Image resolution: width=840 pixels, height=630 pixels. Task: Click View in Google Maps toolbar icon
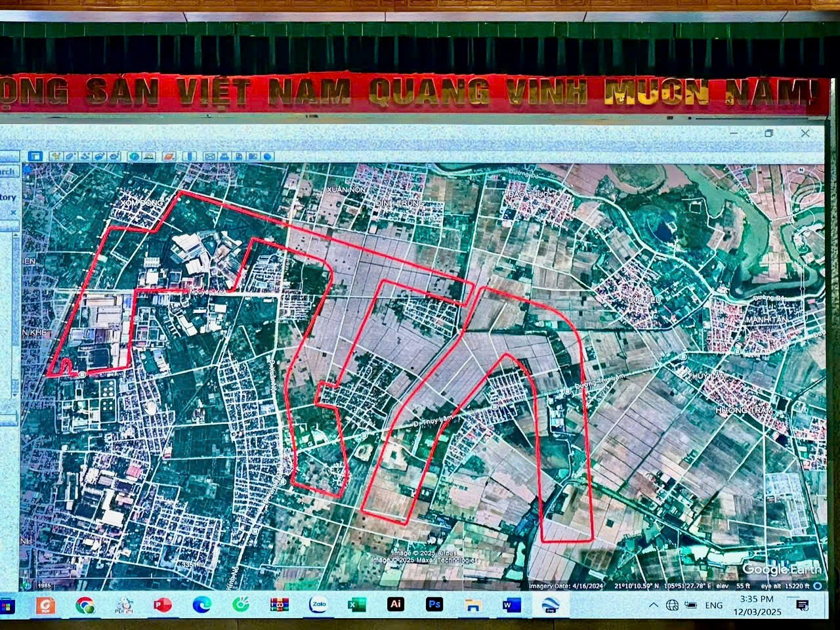(253, 156)
